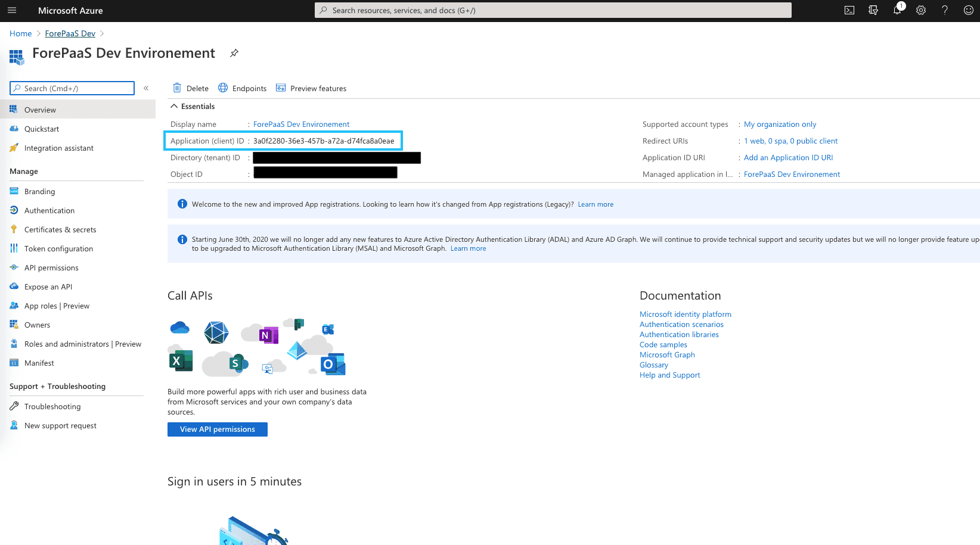Viewport: 980px width, 545px height.
Task: Click the Endpoints globe icon
Action: (x=223, y=88)
